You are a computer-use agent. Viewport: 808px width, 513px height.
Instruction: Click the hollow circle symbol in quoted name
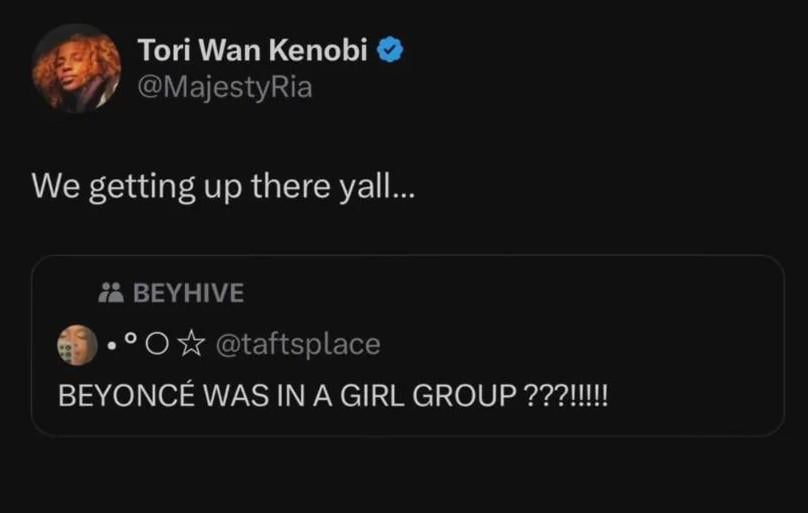click(158, 345)
